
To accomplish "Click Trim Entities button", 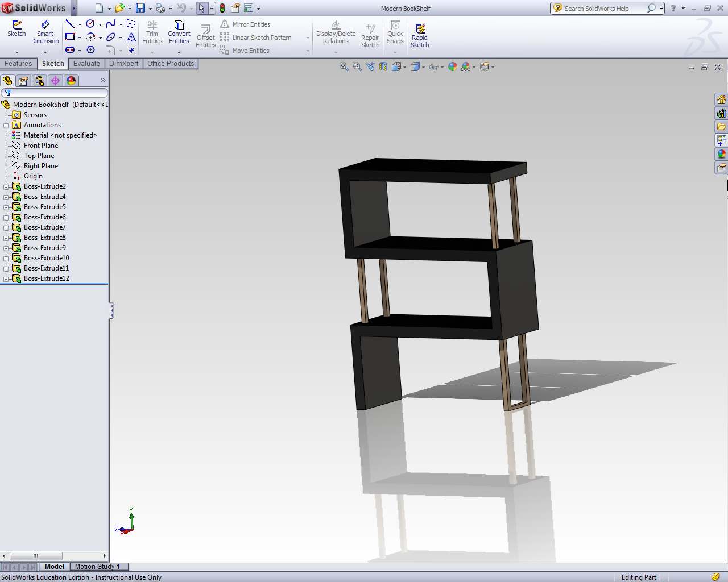I will (x=152, y=32).
